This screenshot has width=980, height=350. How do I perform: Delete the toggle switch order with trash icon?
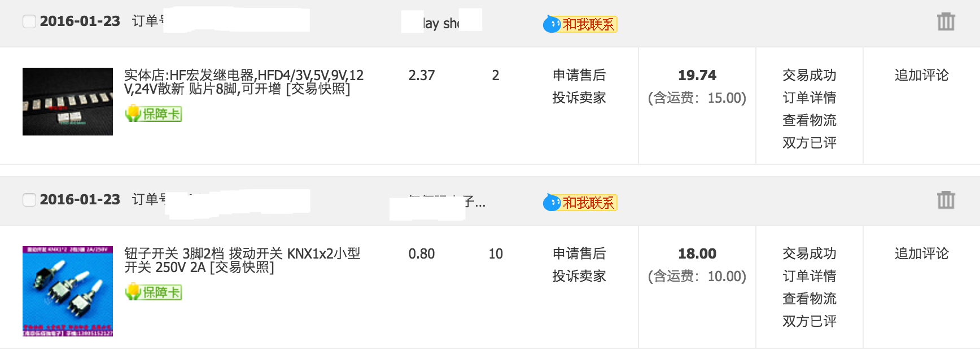(x=946, y=200)
